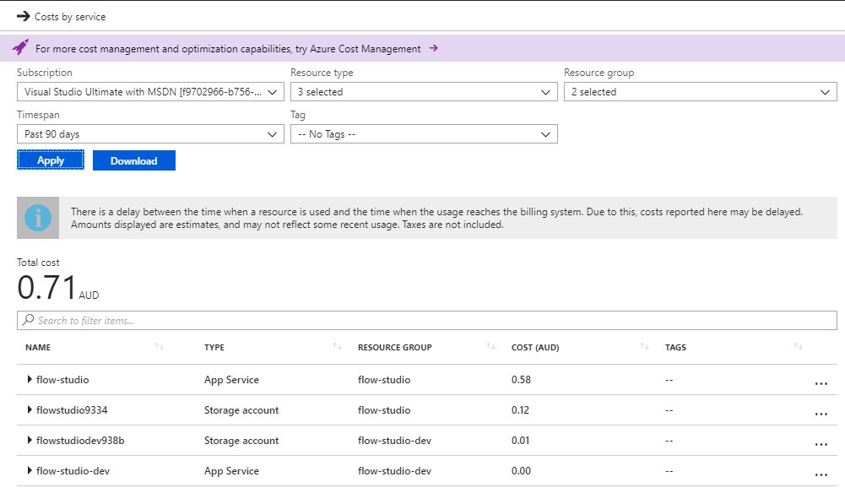Click the magnifier icon in the filter box

28,320
